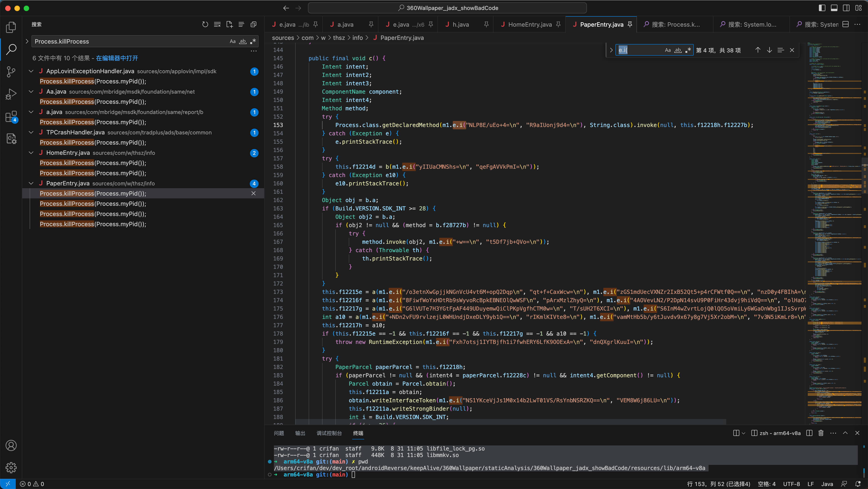
Task: Toggle search details ellipsis button
Action: click(253, 51)
